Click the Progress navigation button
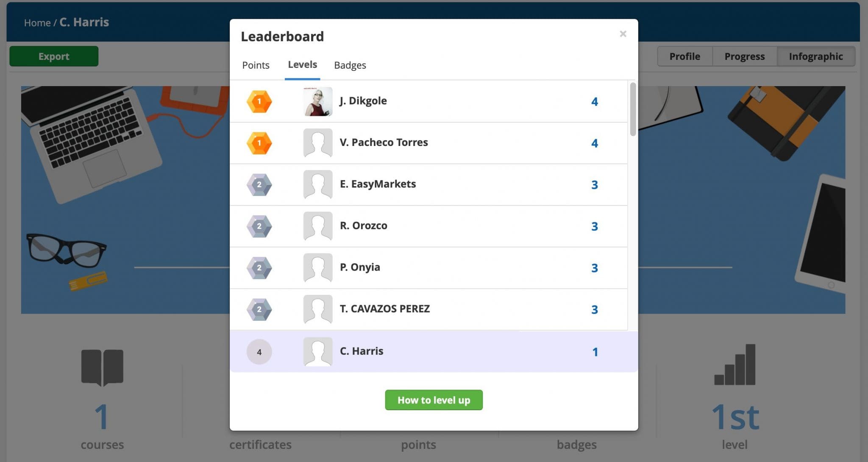The height and width of the screenshot is (462, 868). click(x=745, y=56)
